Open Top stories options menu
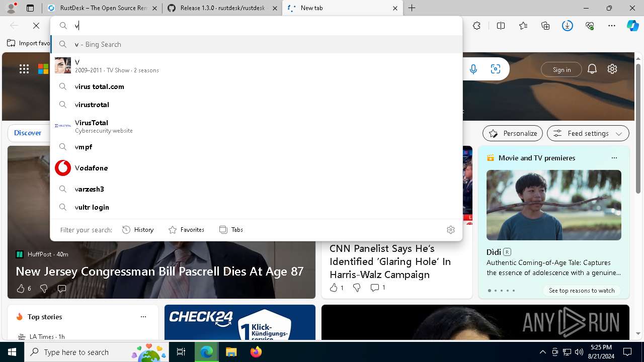Image resolution: width=644 pixels, height=362 pixels. (143, 317)
